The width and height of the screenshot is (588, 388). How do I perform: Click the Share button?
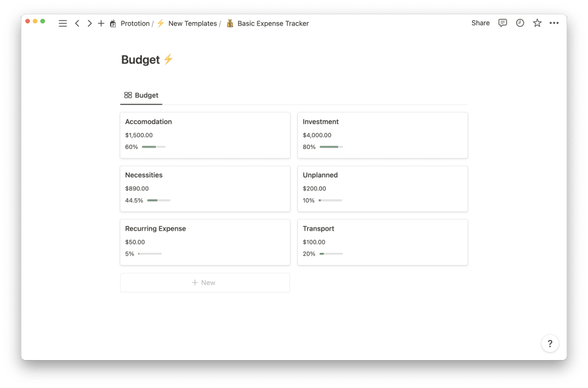481,23
